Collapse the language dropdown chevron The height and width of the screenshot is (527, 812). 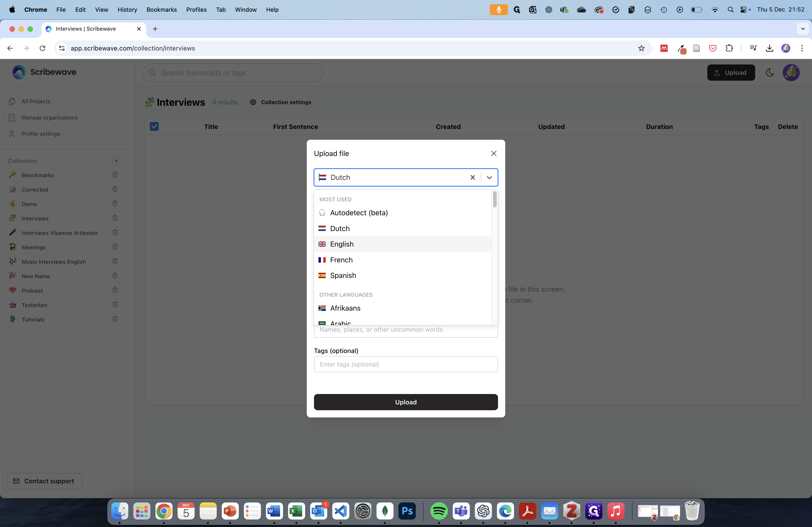[x=489, y=177]
